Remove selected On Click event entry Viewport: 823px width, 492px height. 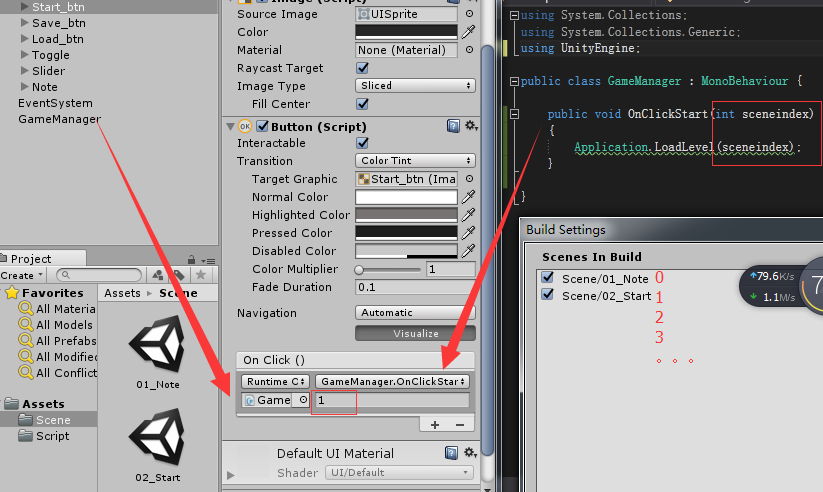(460, 425)
